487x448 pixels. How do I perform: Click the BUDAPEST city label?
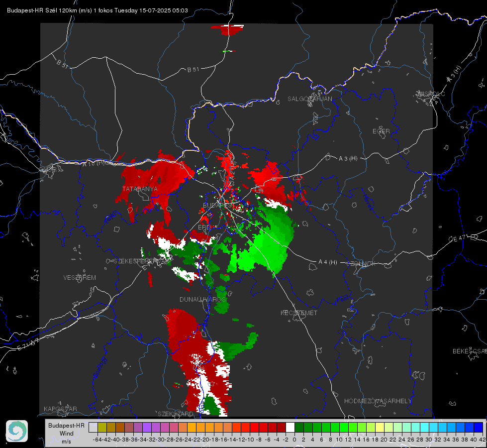(218, 205)
